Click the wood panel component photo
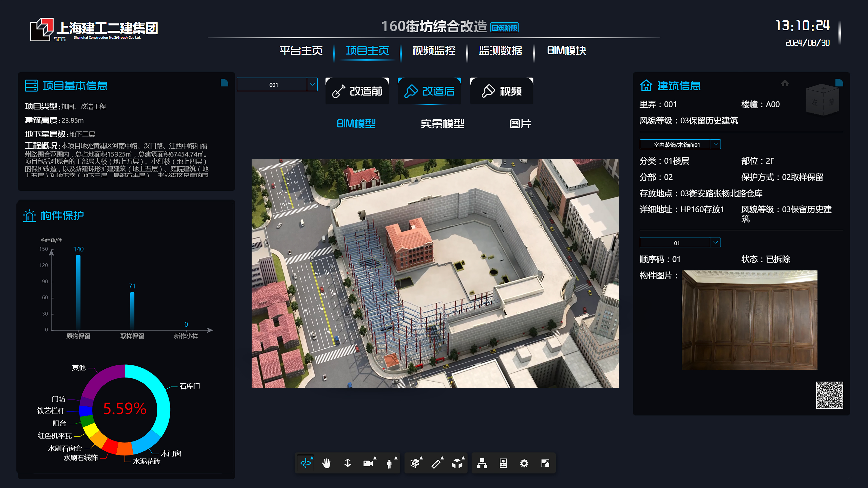The image size is (868, 488). (749, 320)
